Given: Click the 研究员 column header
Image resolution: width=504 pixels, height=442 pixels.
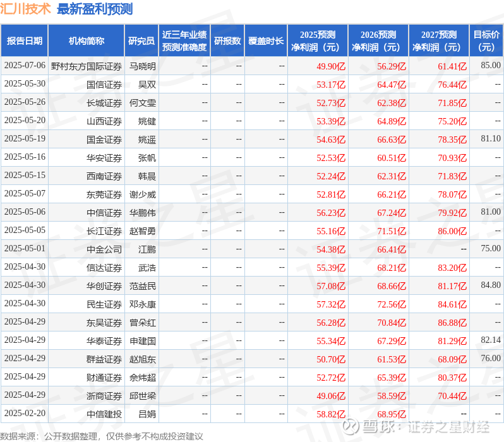Looking at the screenshot, I should (141, 41).
